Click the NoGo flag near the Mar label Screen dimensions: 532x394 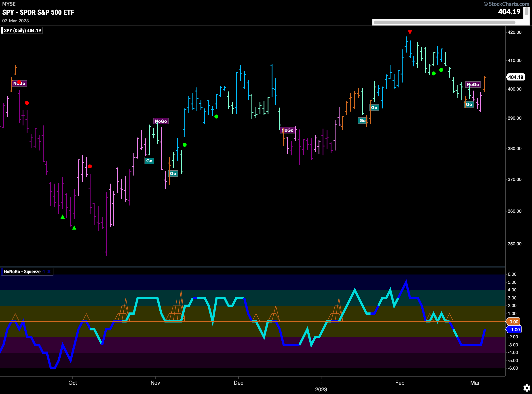(473, 85)
